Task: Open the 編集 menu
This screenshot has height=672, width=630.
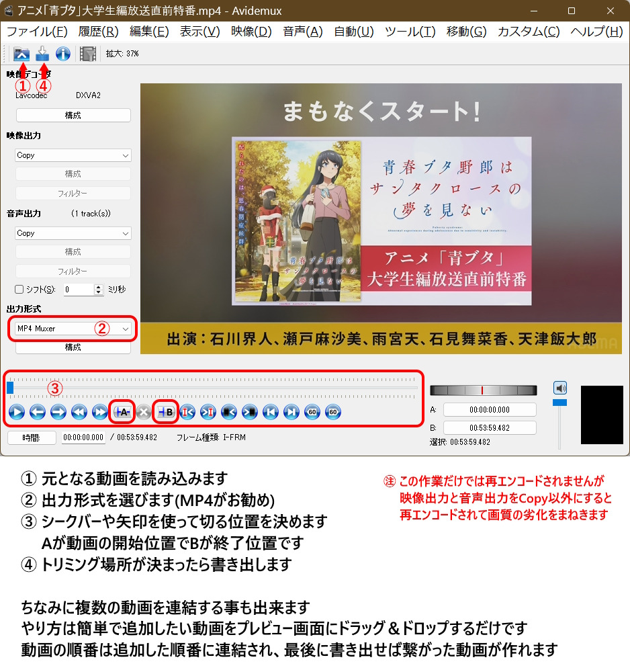Action: click(x=150, y=32)
